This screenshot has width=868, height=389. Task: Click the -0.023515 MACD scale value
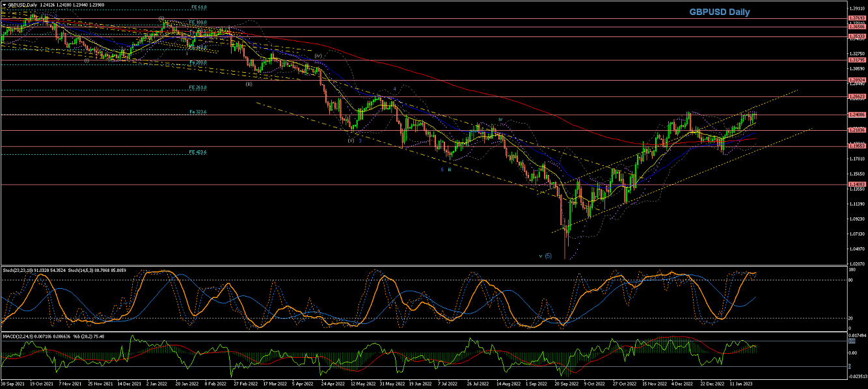point(858,375)
